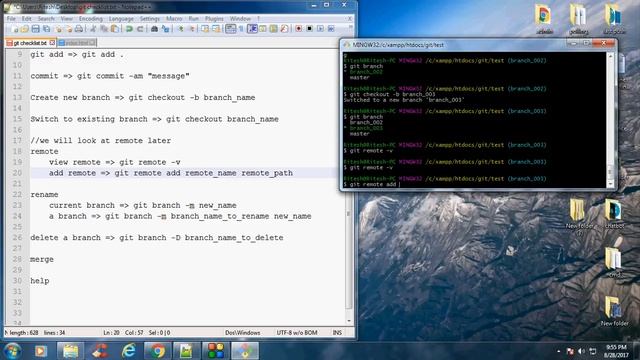Open the Search menu
This screenshot has height=360, width=640.
46,19
